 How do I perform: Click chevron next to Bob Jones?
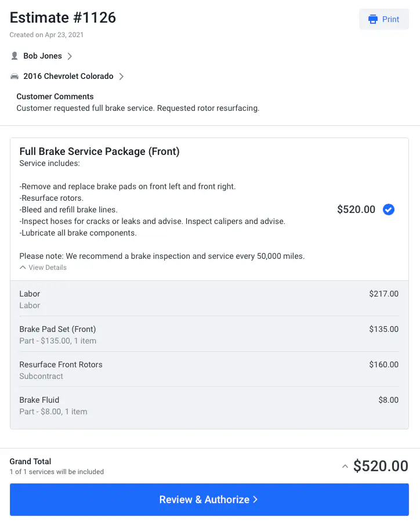(x=70, y=56)
